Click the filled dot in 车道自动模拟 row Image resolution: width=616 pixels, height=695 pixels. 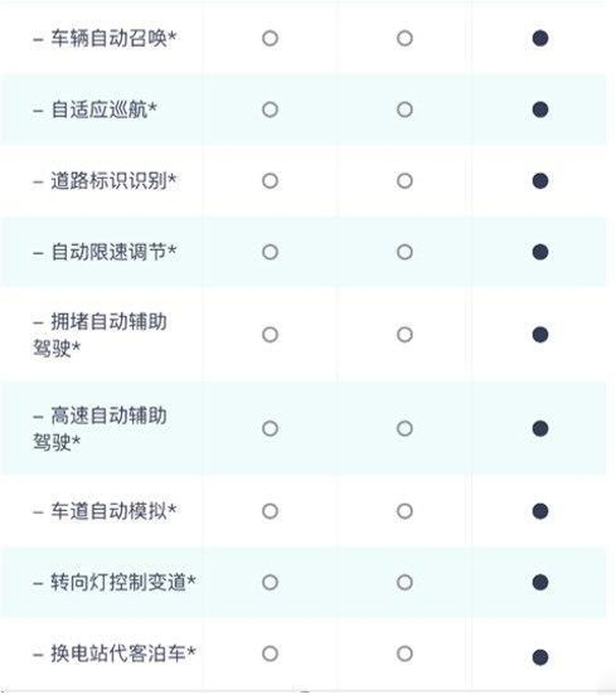pos(540,511)
